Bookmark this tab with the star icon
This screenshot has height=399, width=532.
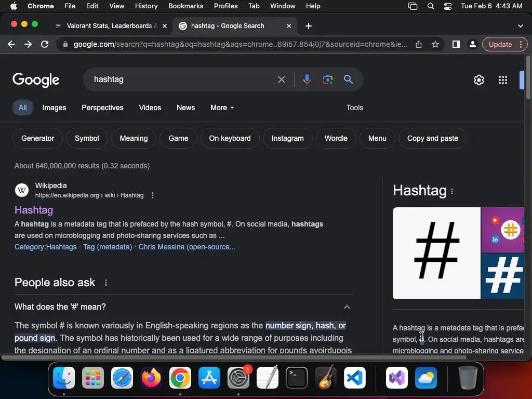(435, 45)
